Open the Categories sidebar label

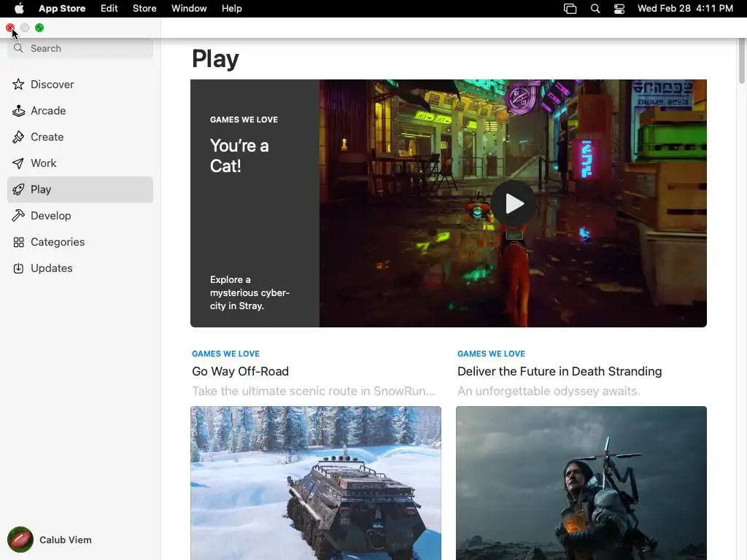[58, 242]
